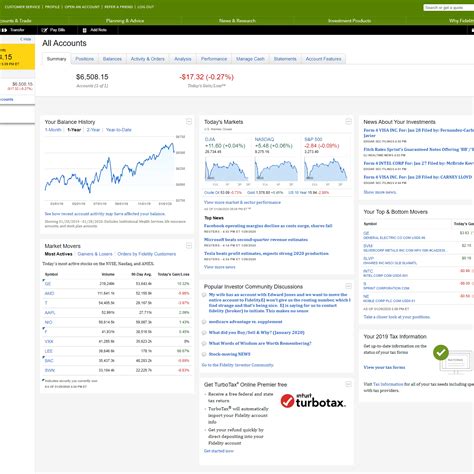474x474 pixels.
Task: Click the search or get a quote field
Action: click(x=449, y=7)
